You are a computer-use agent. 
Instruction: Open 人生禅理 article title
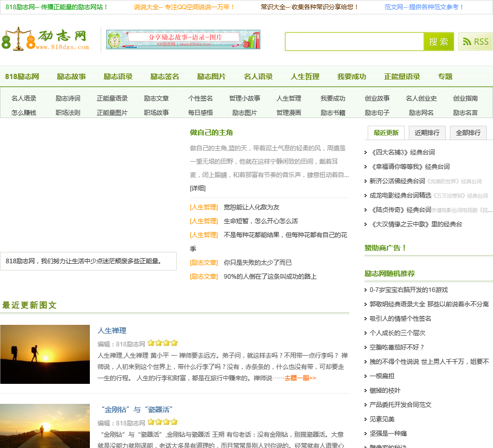point(112,330)
